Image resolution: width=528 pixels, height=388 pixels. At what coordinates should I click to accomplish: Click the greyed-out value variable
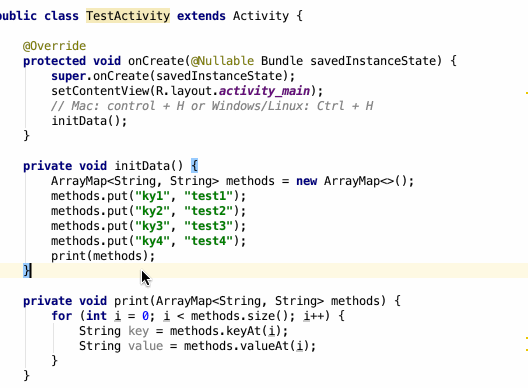pyautogui.click(x=145, y=346)
